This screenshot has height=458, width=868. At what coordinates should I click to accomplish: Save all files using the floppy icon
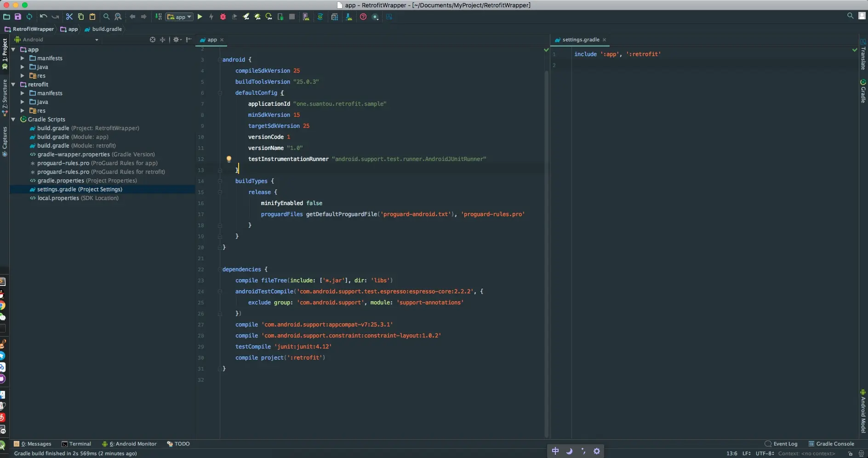point(18,17)
